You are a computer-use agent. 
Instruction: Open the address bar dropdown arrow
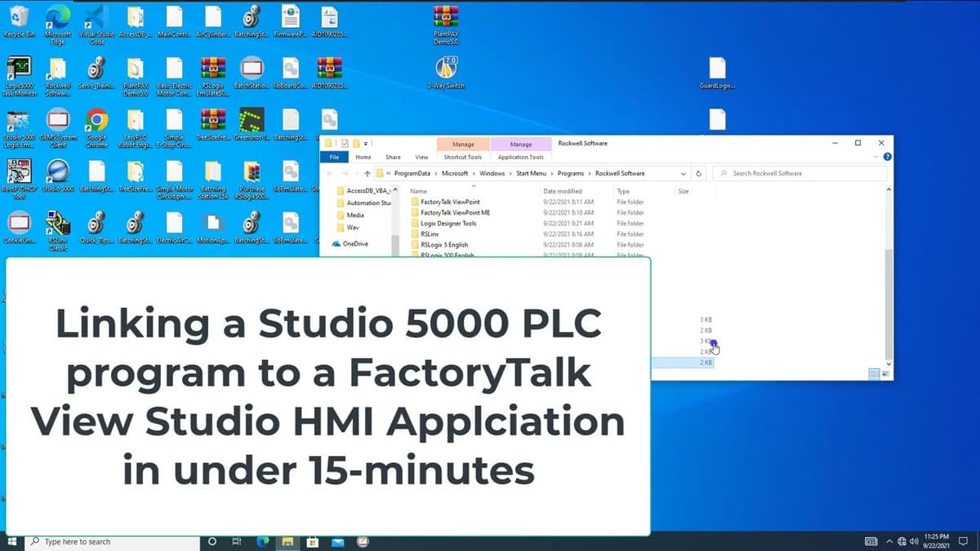pyautogui.click(x=683, y=174)
